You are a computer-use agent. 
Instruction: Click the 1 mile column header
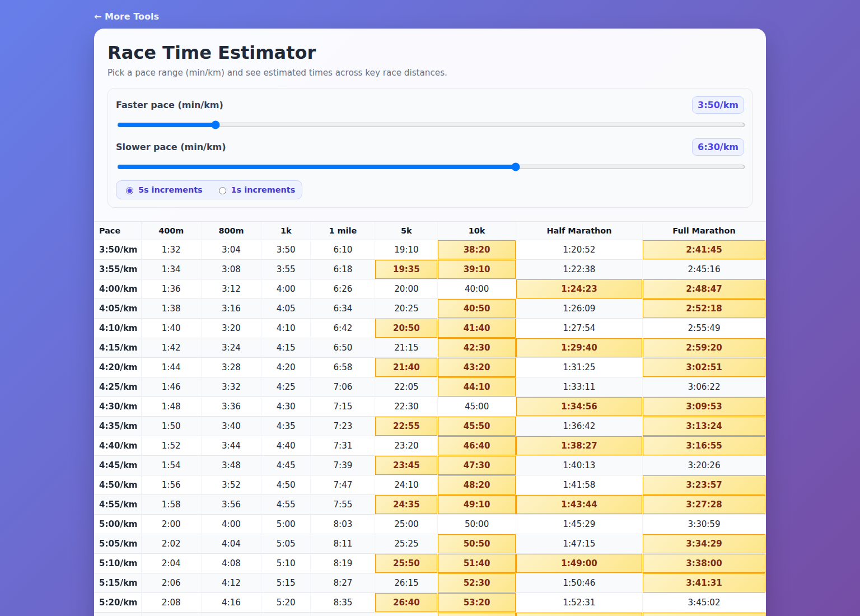tap(343, 230)
